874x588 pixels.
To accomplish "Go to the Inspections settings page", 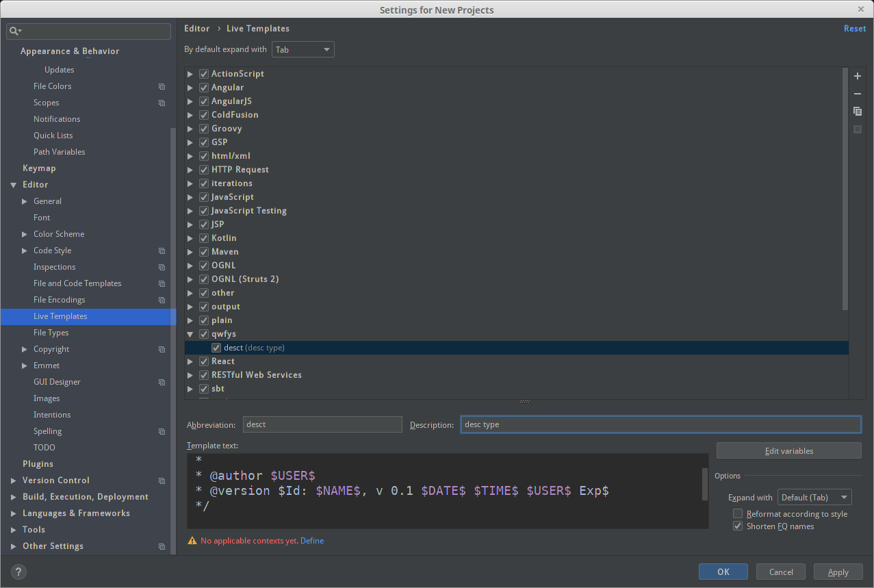I will 55,267.
